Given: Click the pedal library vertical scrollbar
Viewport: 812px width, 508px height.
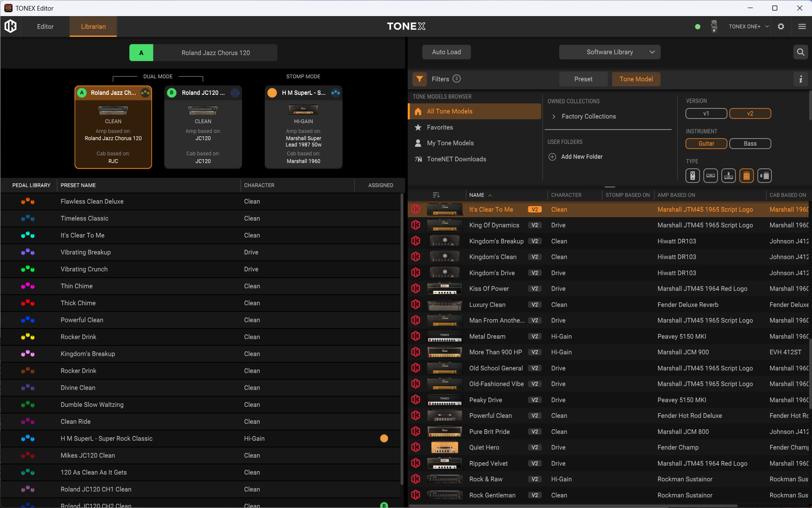Looking at the screenshot, I should (402, 339).
